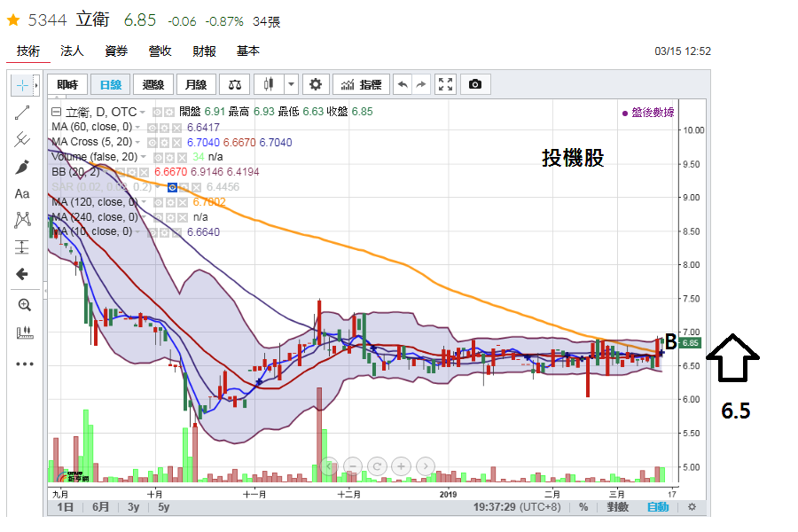Remove the Volume (false, 20) indicator
The height and width of the screenshot is (532, 798).
[182, 158]
